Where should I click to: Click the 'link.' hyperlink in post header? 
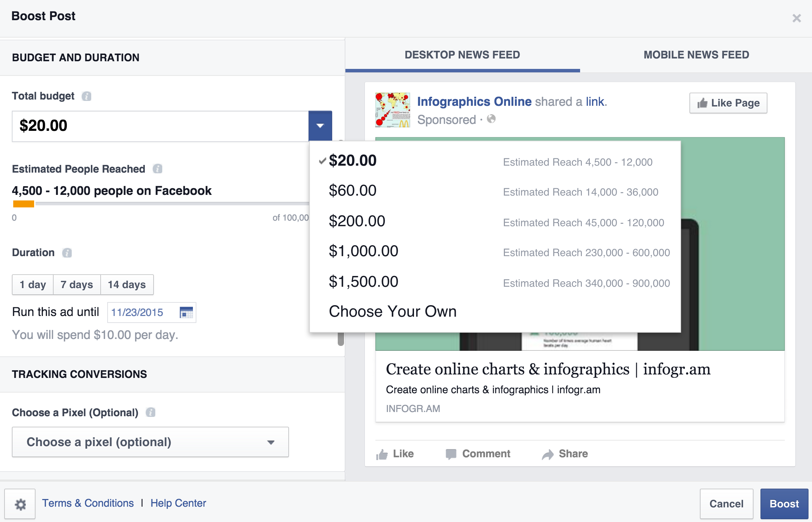(596, 102)
